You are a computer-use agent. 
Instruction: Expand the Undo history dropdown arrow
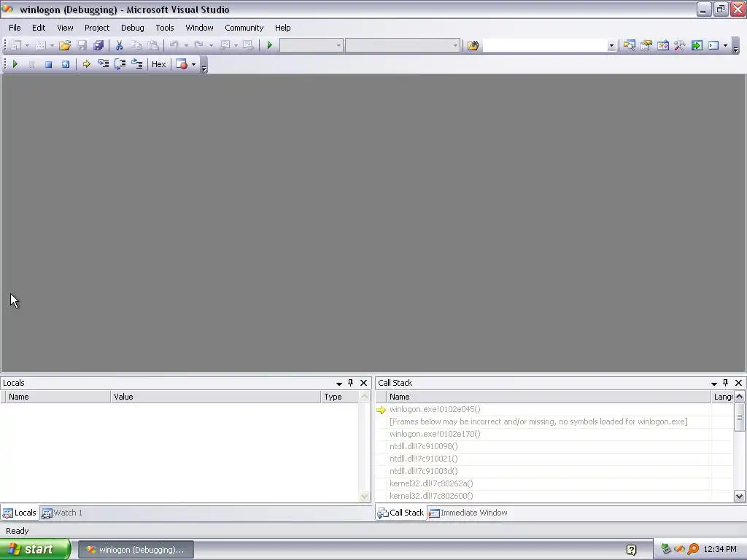click(x=186, y=46)
